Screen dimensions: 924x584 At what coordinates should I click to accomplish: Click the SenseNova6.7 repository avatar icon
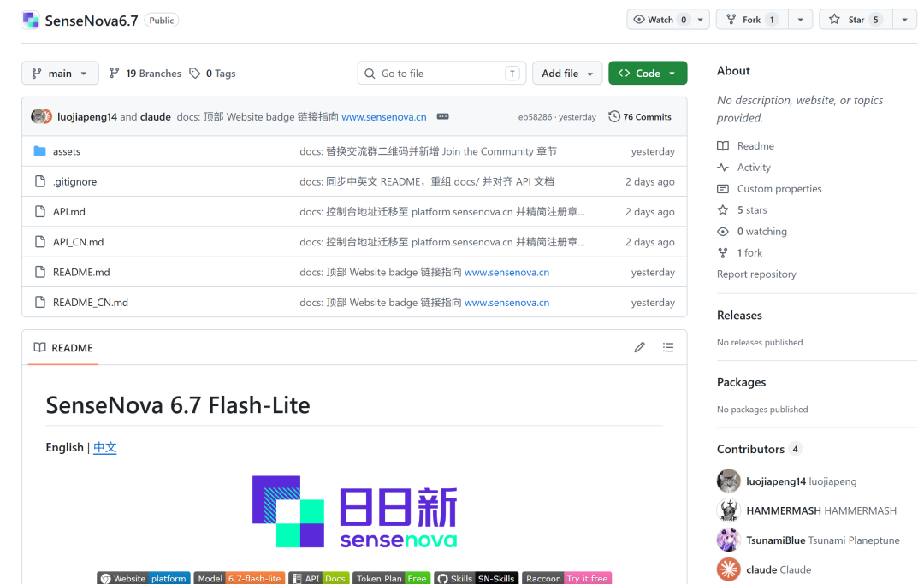[x=30, y=20]
